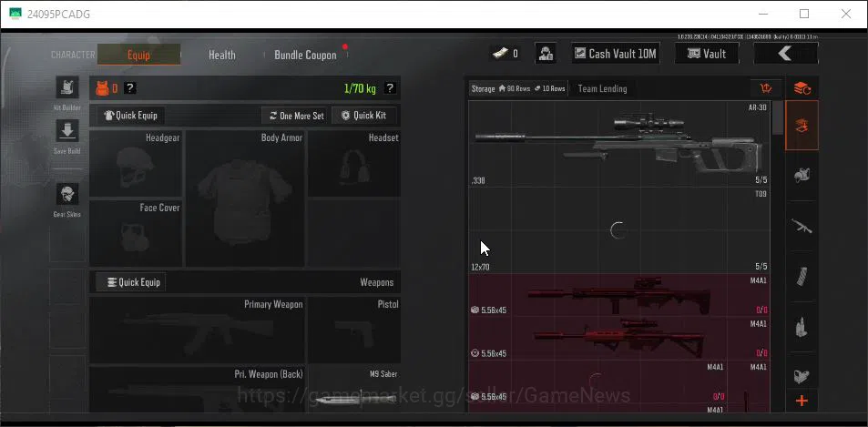Image resolution: width=868 pixels, height=427 pixels.
Task: Click the orange plus icon in sidebar
Action: point(802,401)
